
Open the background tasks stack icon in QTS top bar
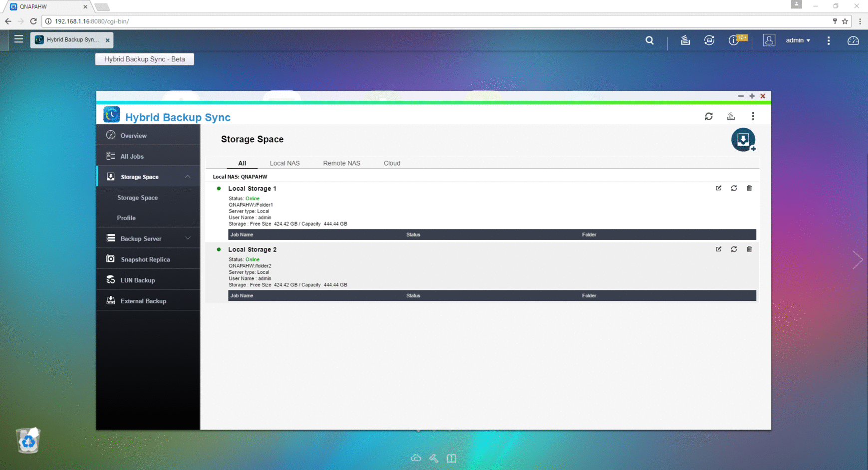[685, 40]
